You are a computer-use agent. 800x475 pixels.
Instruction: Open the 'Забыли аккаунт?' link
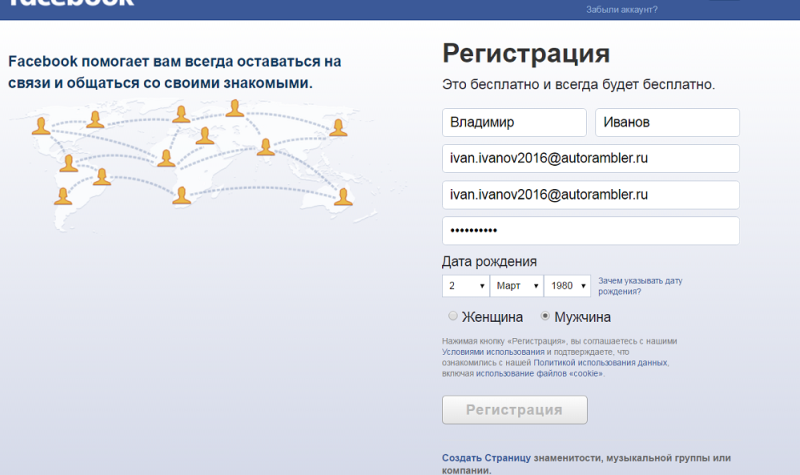[621, 10]
